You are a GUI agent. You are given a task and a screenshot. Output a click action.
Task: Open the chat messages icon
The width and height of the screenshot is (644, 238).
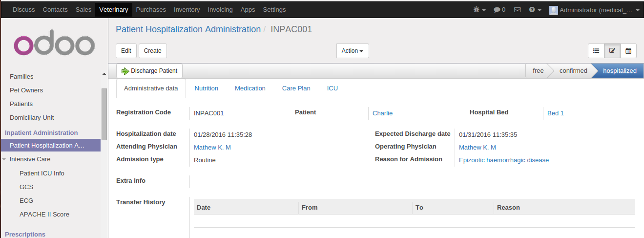[x=499, y=10]
